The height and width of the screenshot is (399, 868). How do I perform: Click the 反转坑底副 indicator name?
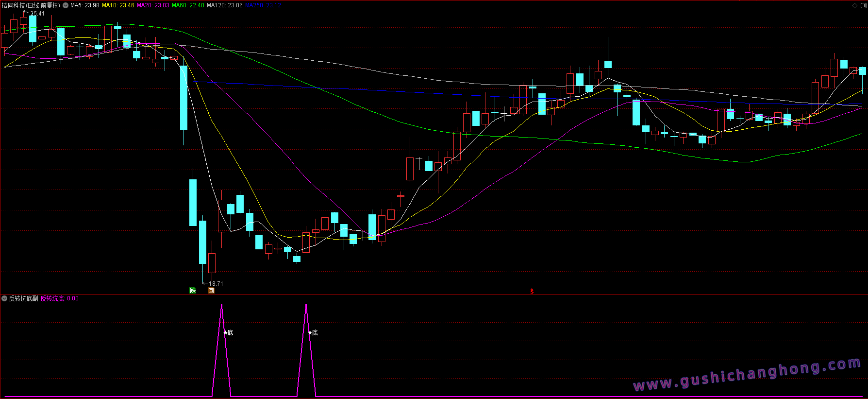click(x=23, y=298)
